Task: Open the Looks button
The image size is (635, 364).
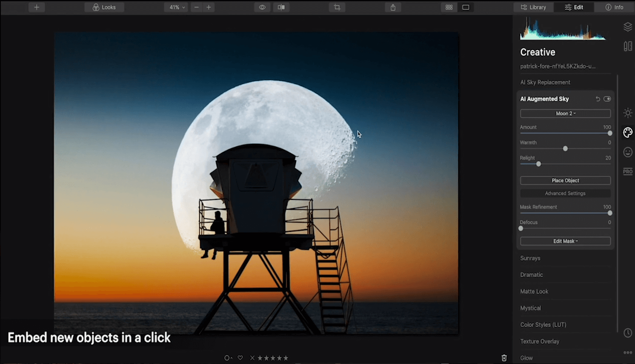Action: [x=104, y=7]
